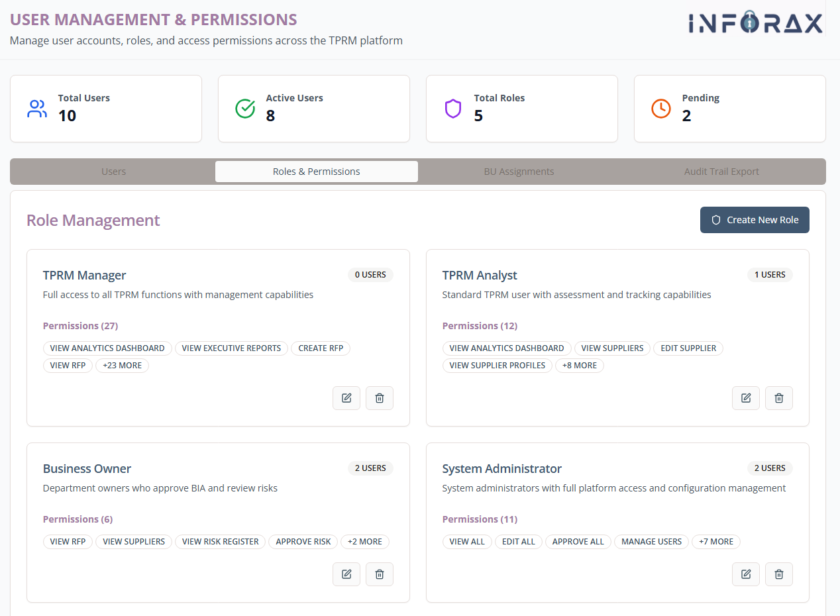Click the green checkmark Active Users icon
Viewport: 840px width, 616px height.
[x=245, y=108]
